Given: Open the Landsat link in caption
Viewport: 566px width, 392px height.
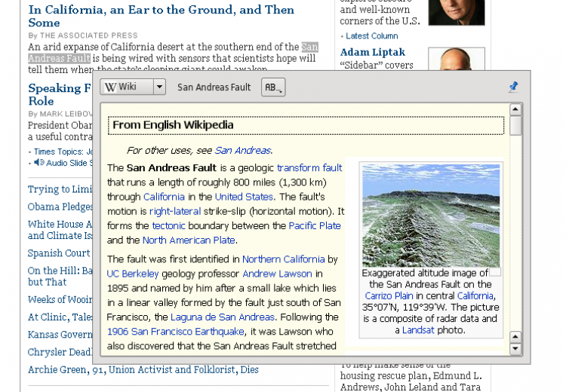Looking at the screenshot, I should [x=418, y=330].
